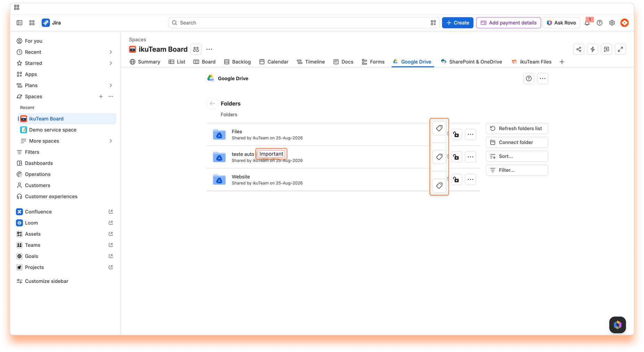The width and height of the screenshot is (644, 352).
Task: Click the blue Create button
Action: 457,23
